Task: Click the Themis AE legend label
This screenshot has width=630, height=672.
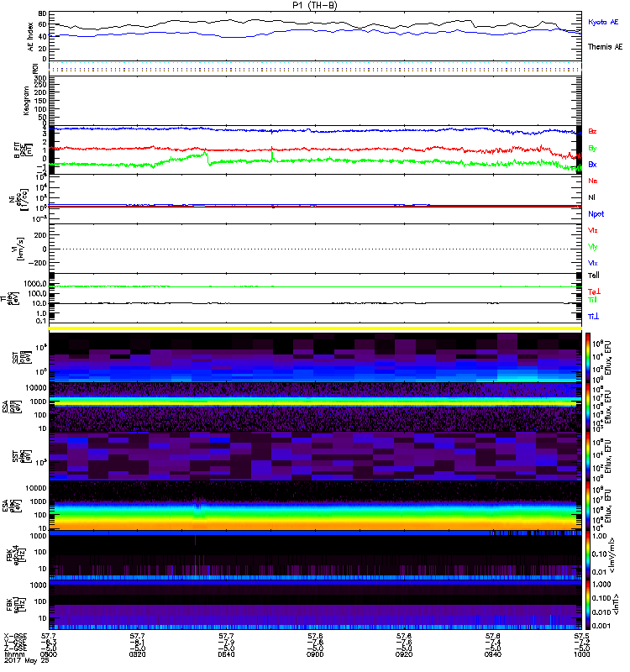Action: point(603,46)
